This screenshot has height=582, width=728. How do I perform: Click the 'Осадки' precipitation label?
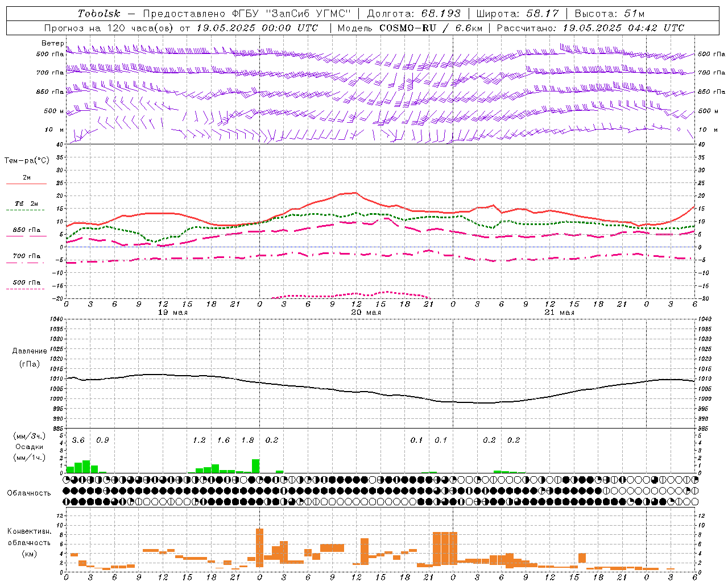(x=29, y=447)
